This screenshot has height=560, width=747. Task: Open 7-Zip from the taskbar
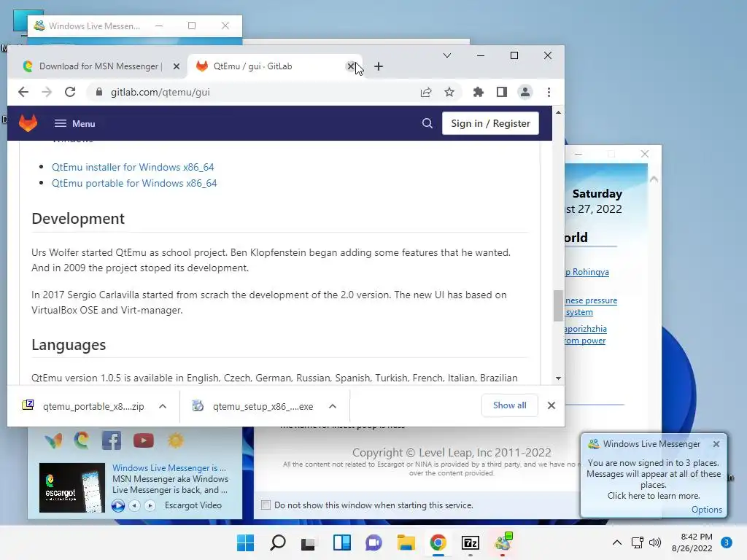[x=471, y=542]
